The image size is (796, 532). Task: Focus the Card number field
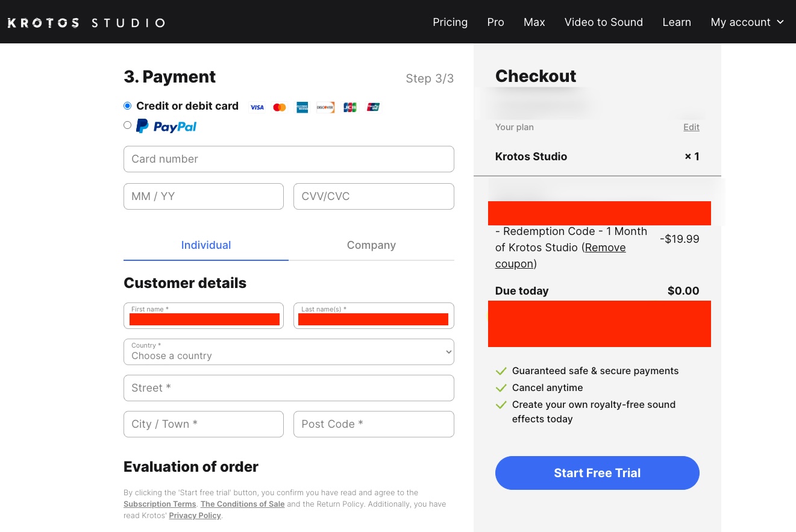pyautogui.click(x=289, y=159)
